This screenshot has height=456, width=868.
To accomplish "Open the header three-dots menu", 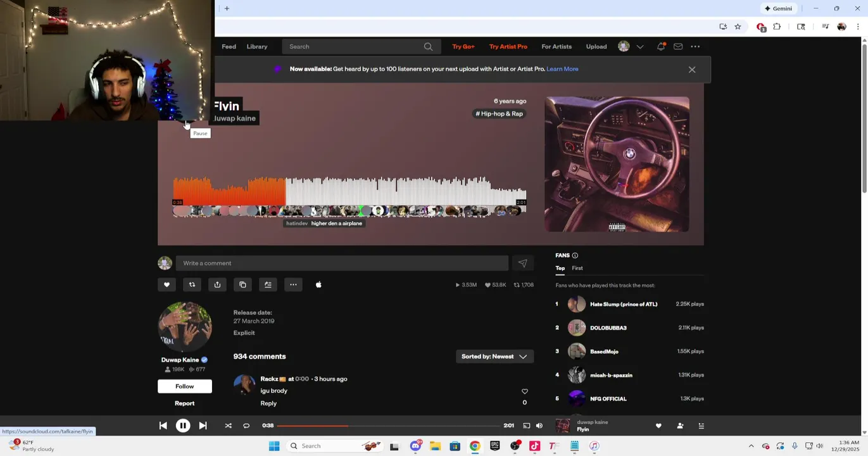I will (x=695, y=47).
